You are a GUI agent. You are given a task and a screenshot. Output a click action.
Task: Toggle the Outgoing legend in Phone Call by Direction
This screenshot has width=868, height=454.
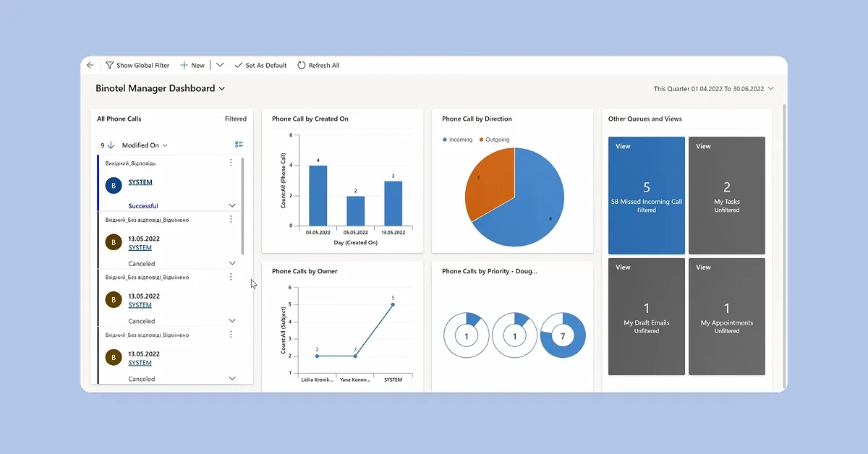pos(494,139)
